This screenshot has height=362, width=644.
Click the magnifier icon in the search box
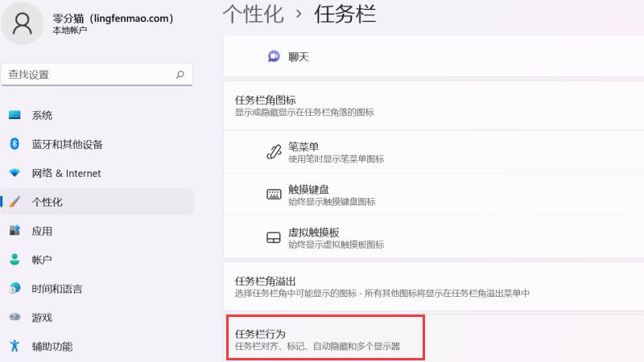(x=180, y=74)
